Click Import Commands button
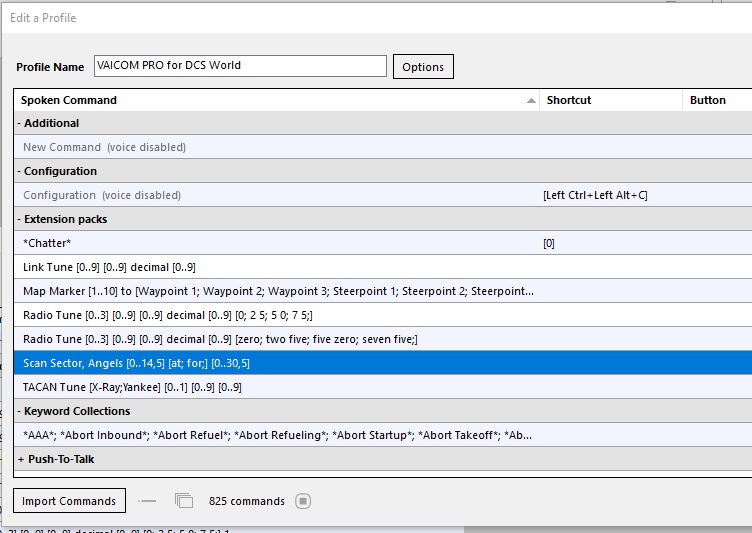This screenshot has width=752, height=533. pyautogui.click(x=69, y=501)
